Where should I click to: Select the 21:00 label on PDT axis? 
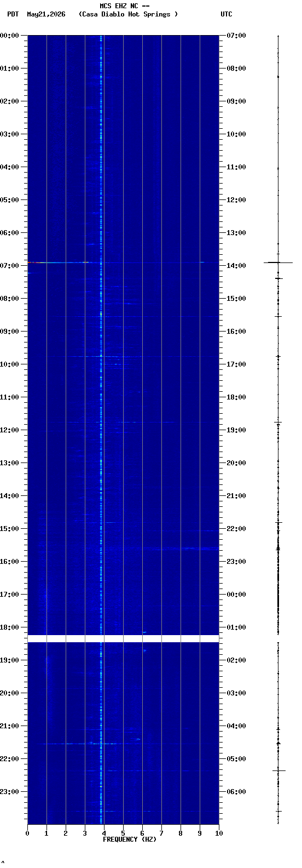9,726
